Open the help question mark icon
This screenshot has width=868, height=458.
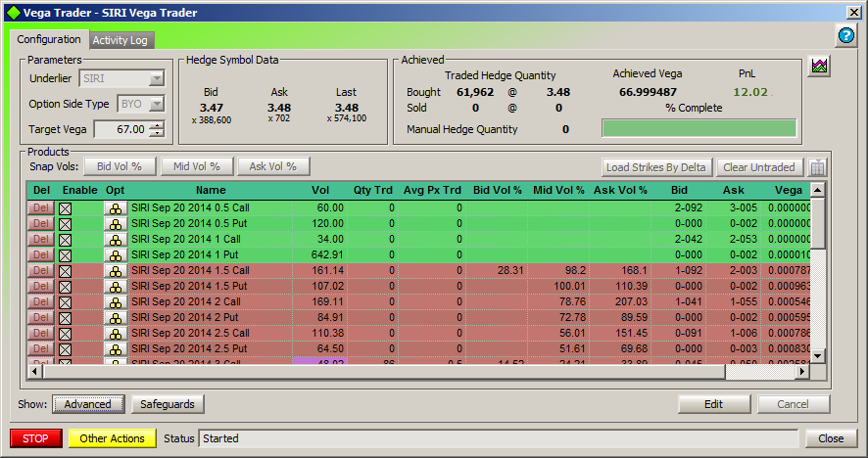click(x=846, y=35)
